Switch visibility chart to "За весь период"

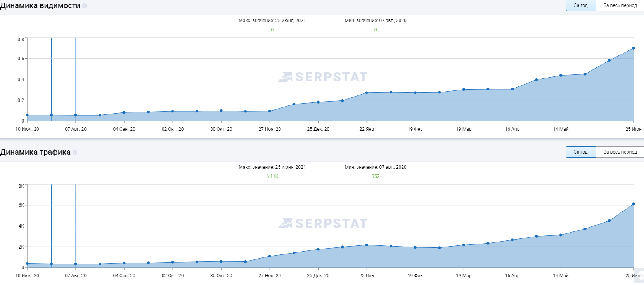click(x=620, y=5)
